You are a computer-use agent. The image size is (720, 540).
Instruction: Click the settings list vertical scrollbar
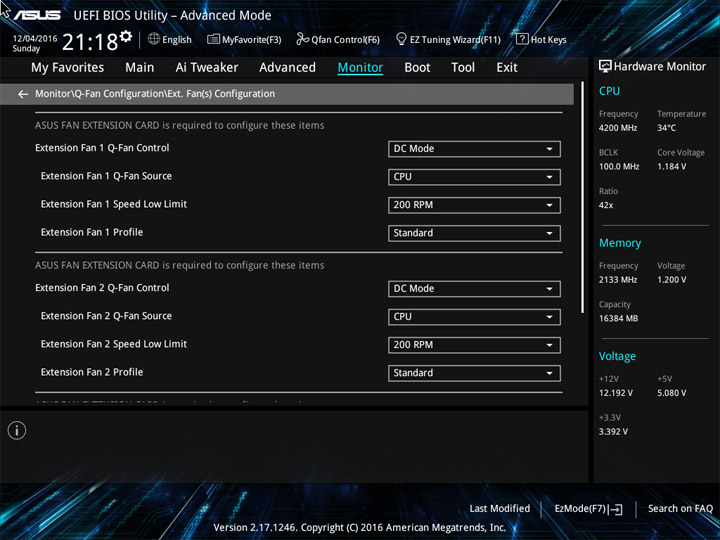pos(582,197)
